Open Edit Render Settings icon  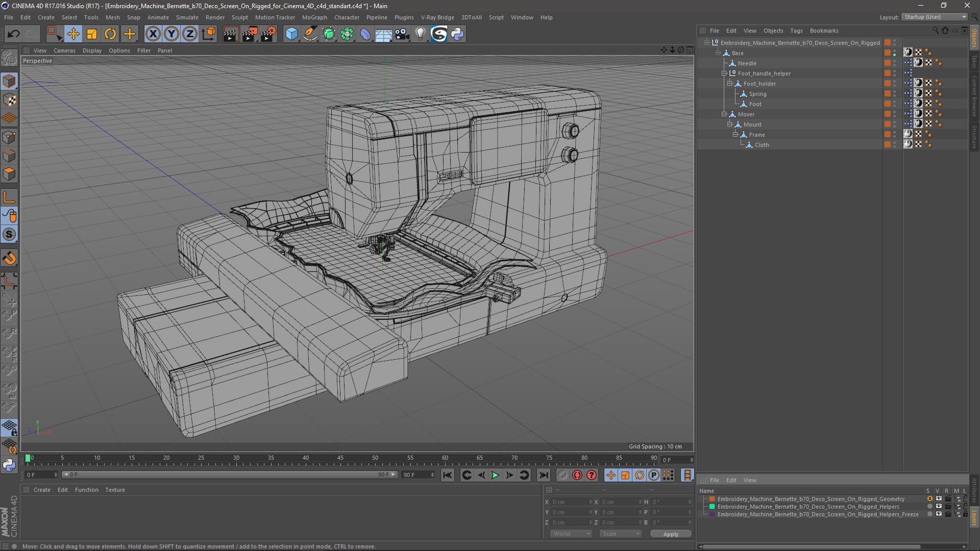click(268, 34)
